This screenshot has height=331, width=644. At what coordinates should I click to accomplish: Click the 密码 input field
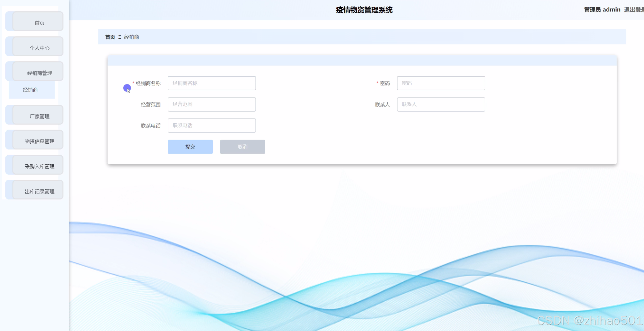click(x=441, y=83)
